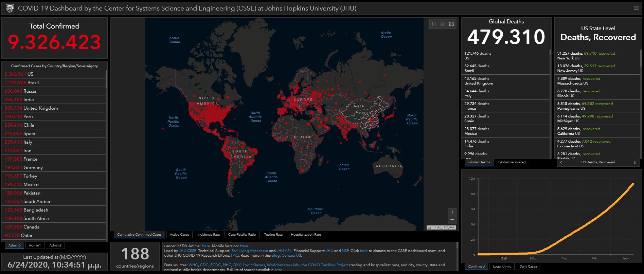Zoom in on the map with plus

pos(452,212)
